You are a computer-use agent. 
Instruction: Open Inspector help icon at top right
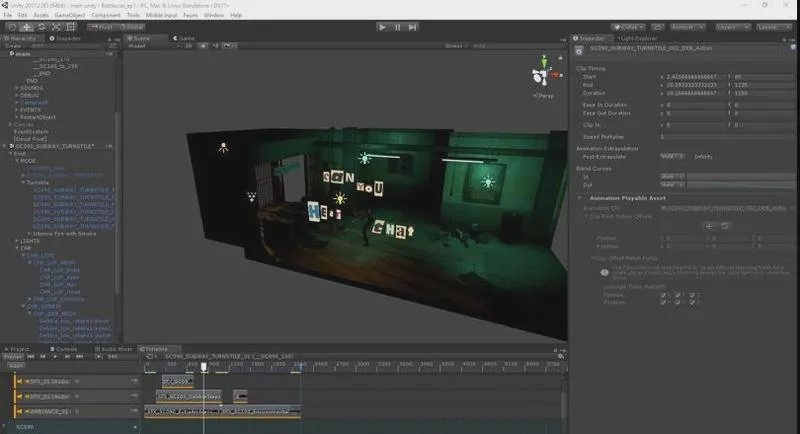793,47
